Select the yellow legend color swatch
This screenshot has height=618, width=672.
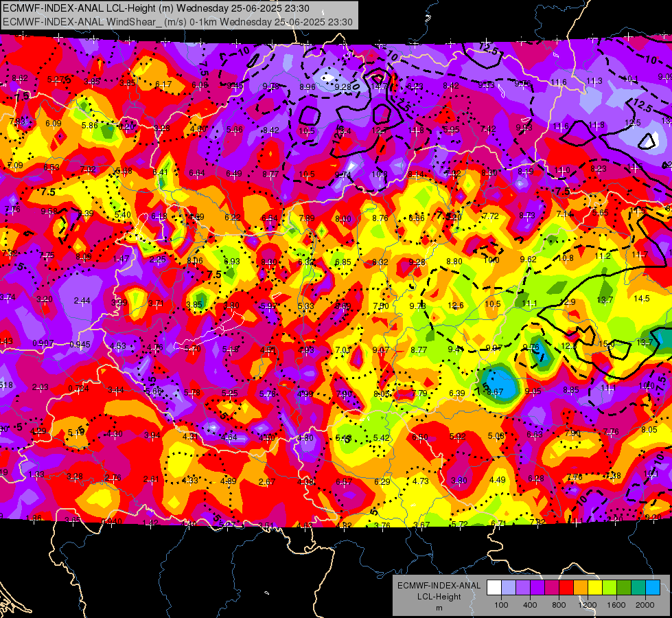[x=595, y=588]
